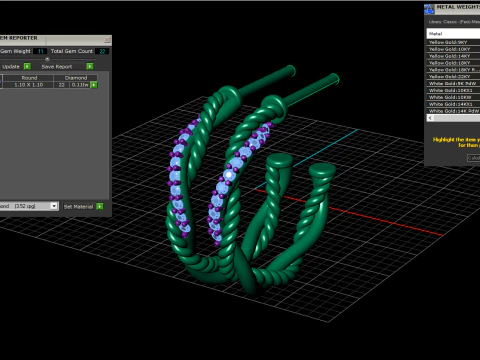The height and width of the screenshot is (360, 480).
Task: Select Yellow Gold:14KY in metal list
Action: [453, 56]
